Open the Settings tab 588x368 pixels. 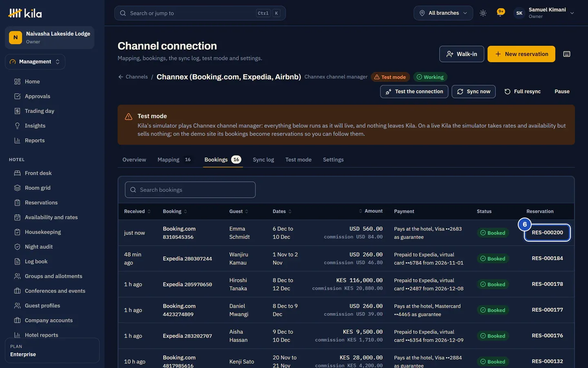[x=333, y=159]
